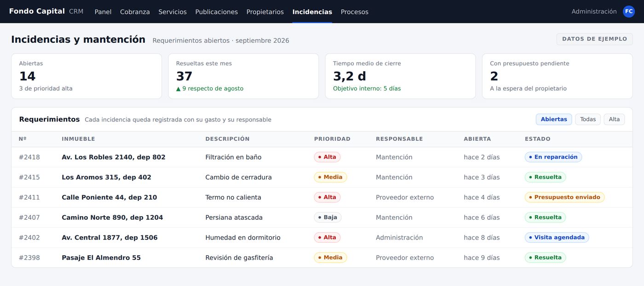Click the Termo no calienta description
The image size is (644, 286).
tap(233, 197)
